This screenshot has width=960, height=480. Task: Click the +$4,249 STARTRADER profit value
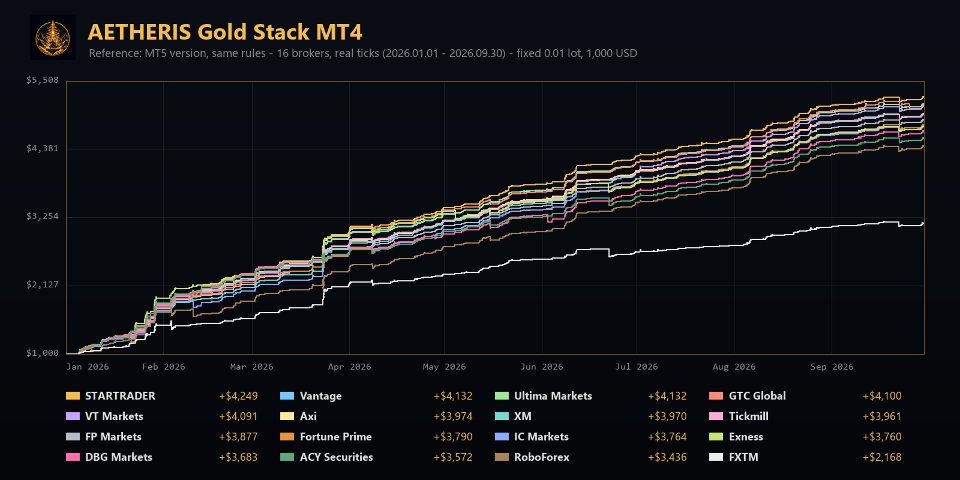point(238,396)
